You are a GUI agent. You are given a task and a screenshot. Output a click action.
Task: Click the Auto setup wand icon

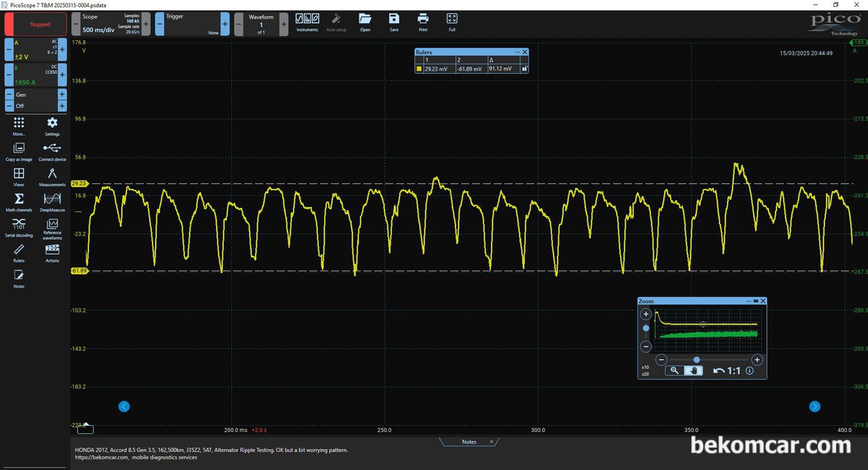(x=336, y=22)
